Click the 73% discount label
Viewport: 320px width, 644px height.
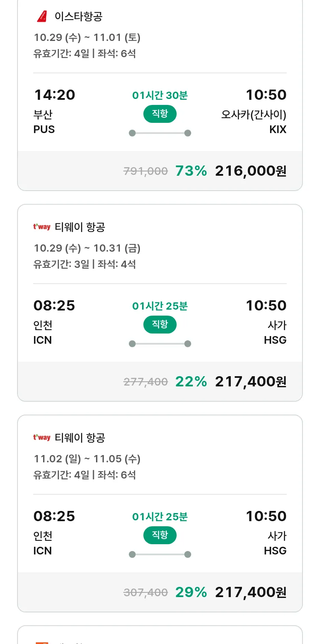coord(191,171)
